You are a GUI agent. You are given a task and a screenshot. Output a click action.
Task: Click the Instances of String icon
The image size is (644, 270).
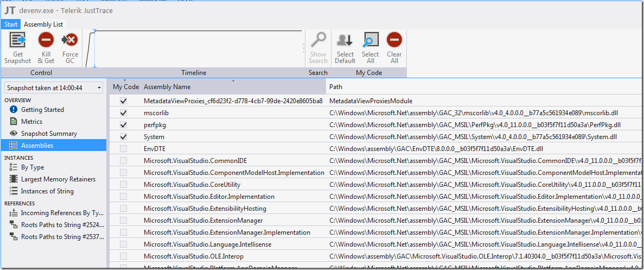(14, 191)
